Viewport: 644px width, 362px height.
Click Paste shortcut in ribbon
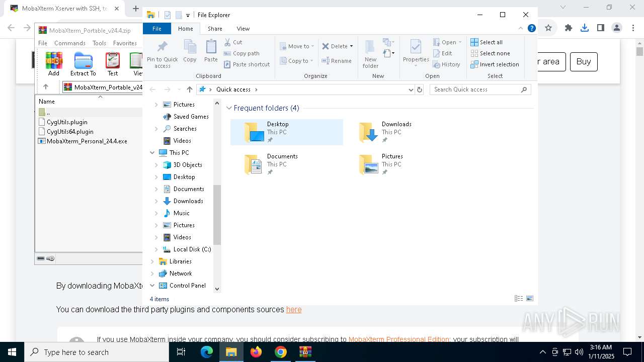[247, 64]
